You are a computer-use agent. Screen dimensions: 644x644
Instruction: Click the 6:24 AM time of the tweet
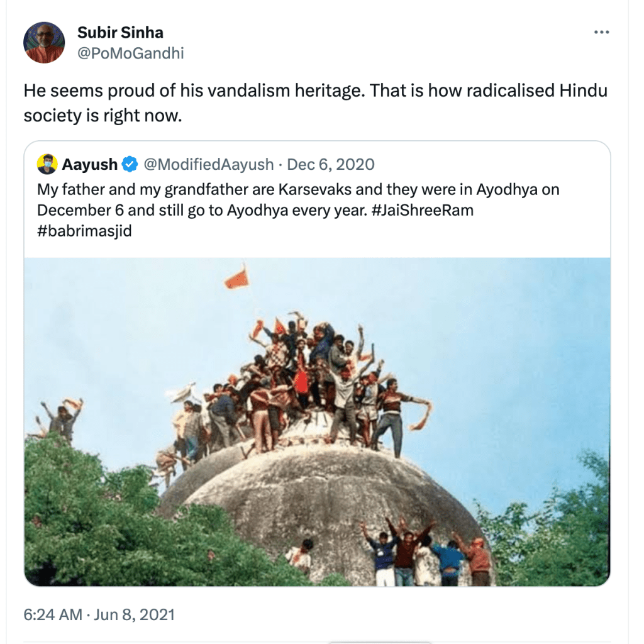53,614
